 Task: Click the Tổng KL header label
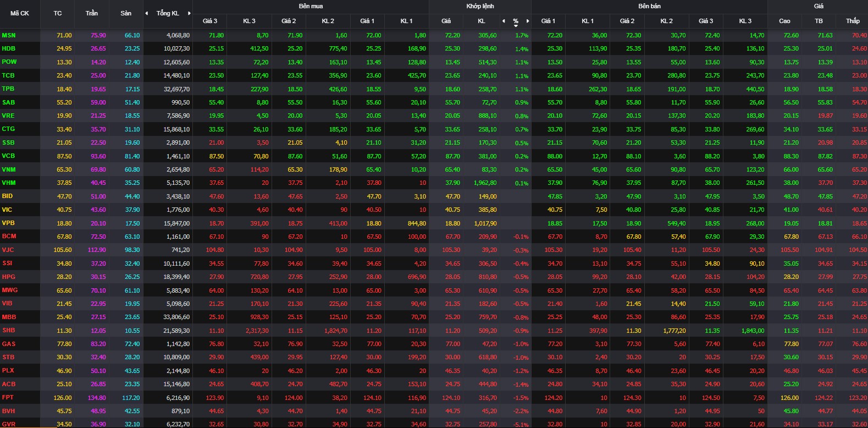tap(168, 13)
